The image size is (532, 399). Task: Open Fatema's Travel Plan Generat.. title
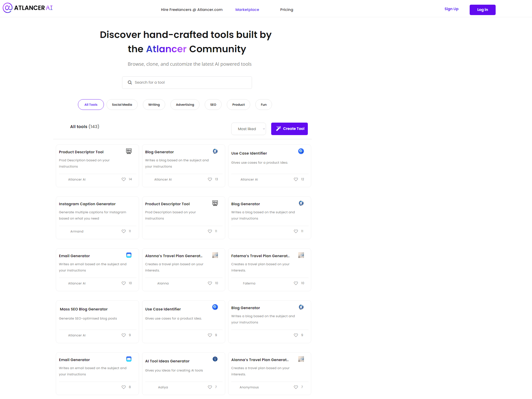pos(261,256)
